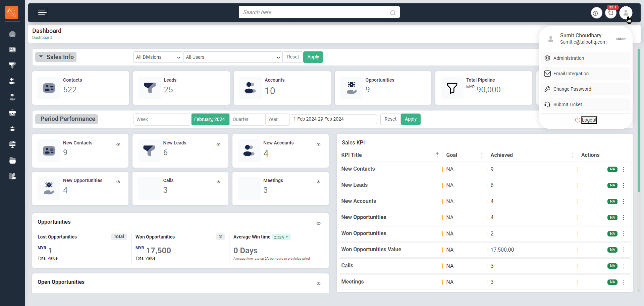Open the leads funnel icon in sidebar
The image size is (644, 306).
click(12, 65)
